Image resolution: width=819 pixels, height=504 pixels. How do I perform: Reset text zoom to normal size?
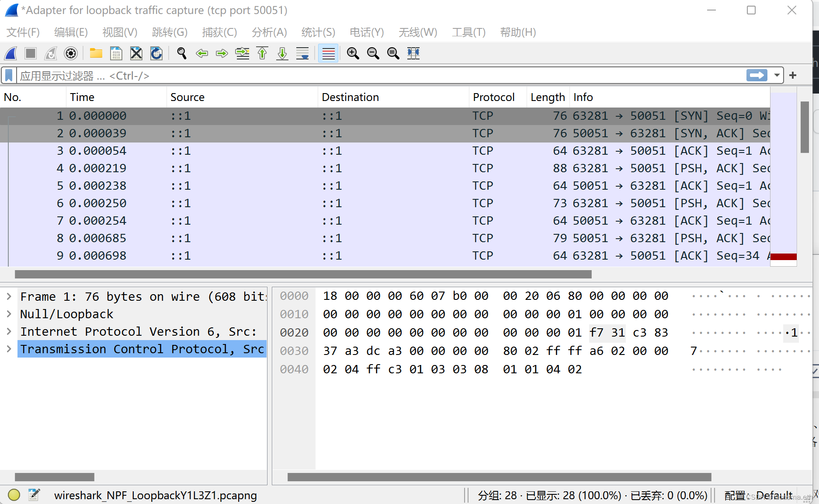(393, 53)
